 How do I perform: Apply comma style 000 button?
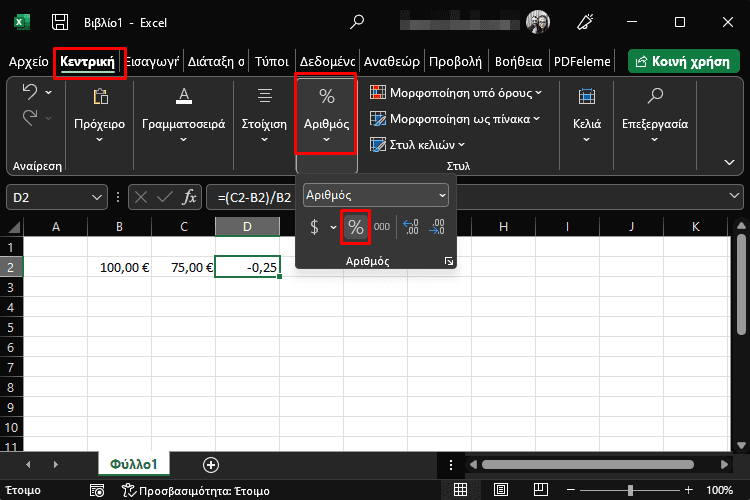coord(382,227)
